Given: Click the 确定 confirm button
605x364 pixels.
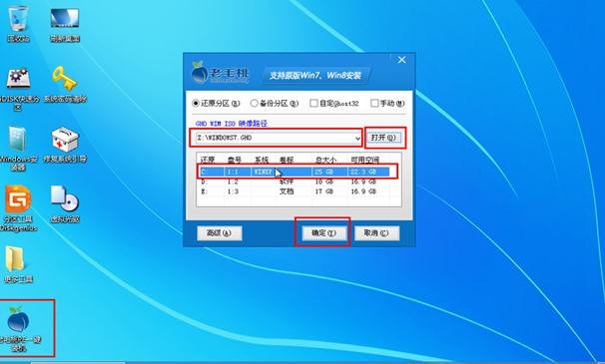Looking at the screenshot, I should [323, 233].
